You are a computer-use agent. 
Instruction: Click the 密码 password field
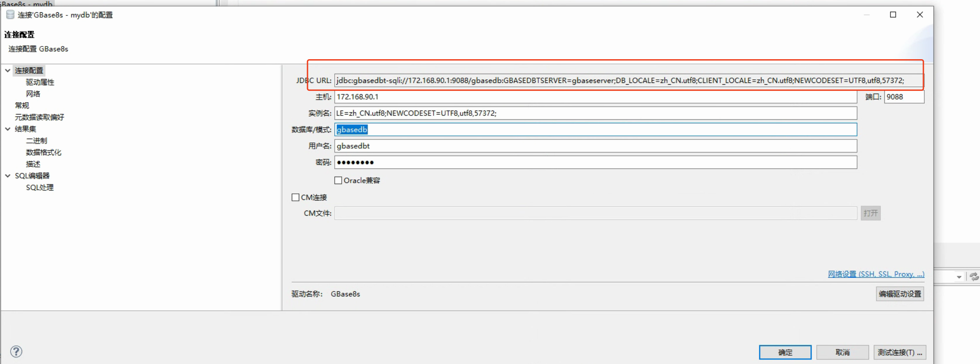coord(596,162)
